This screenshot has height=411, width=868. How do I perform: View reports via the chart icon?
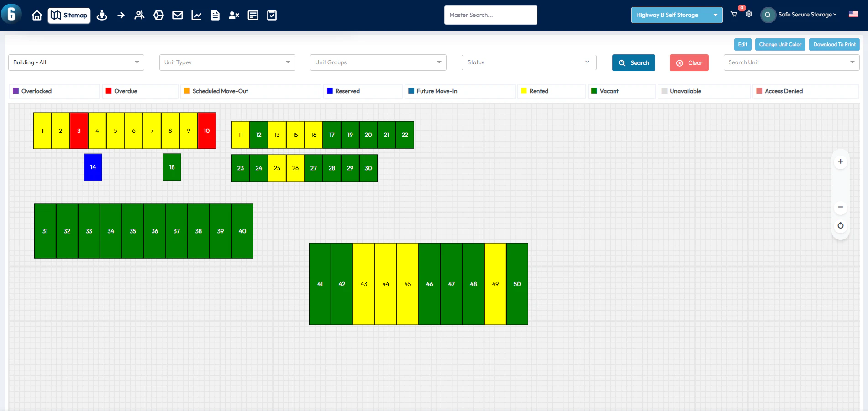[x=196, y=15]
